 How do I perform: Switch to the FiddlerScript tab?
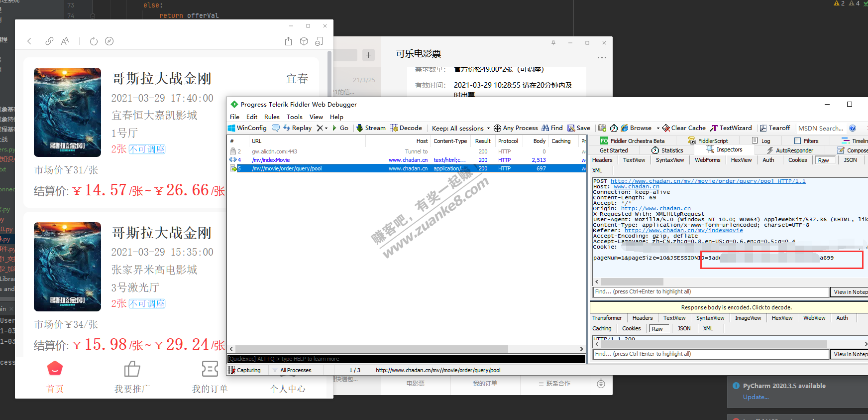click(x=708, y=141)
